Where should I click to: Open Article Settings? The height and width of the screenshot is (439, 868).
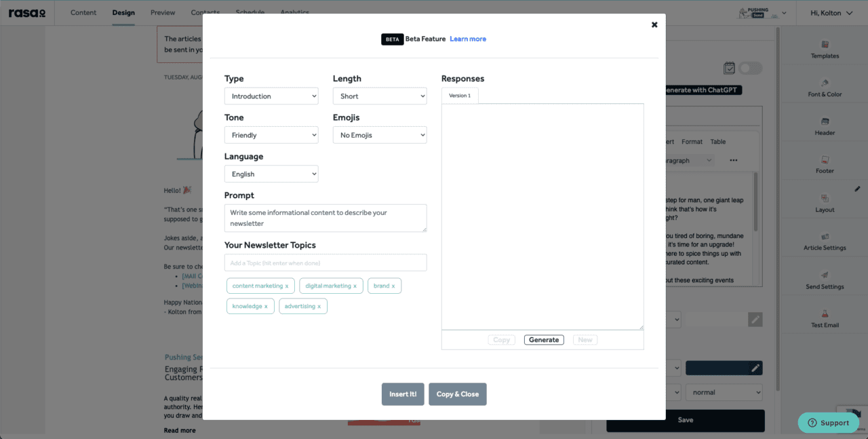[x=824, y=240]
